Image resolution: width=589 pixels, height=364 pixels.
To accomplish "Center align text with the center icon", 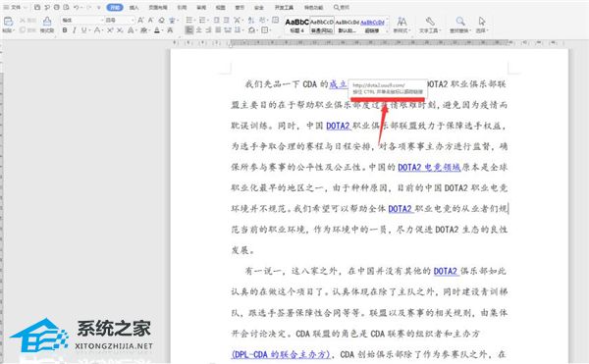I will [198, 30].
